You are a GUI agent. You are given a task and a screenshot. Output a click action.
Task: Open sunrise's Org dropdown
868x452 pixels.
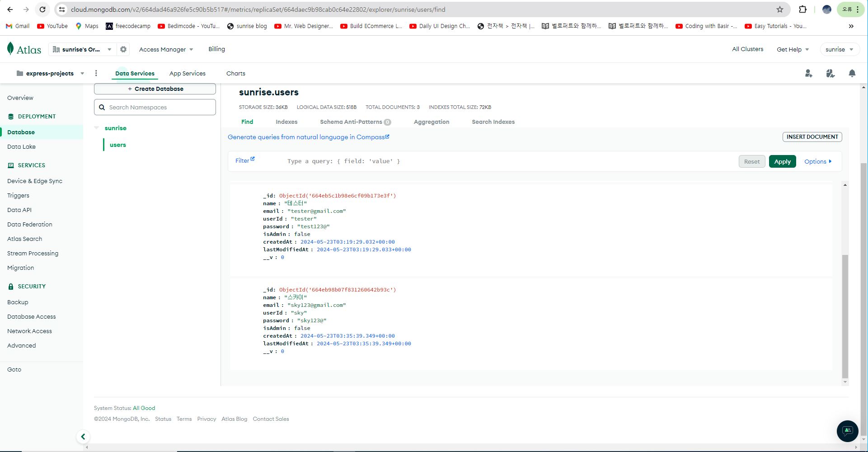click(82, 49)
